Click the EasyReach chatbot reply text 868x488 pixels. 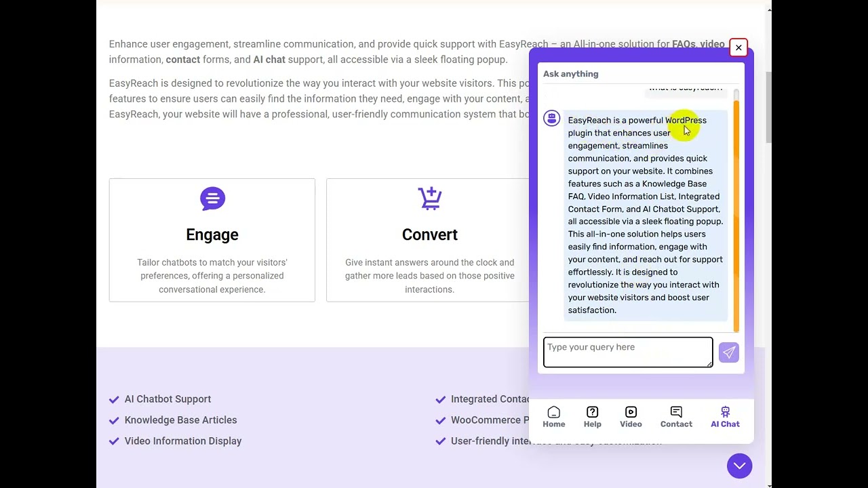click(645, 215)
